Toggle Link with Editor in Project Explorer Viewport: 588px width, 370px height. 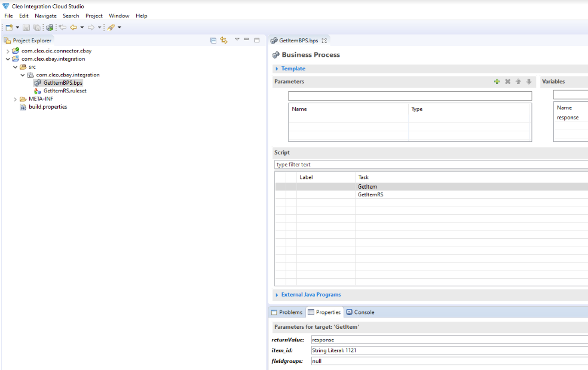[x=224, y=41]
